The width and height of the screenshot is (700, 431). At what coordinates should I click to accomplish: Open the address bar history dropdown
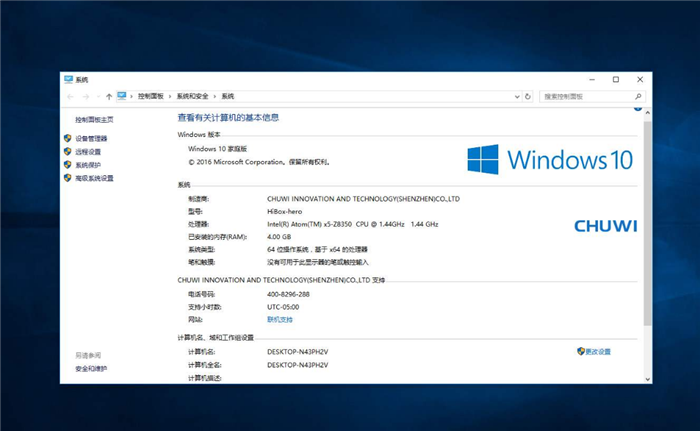(x=517, y=96)
